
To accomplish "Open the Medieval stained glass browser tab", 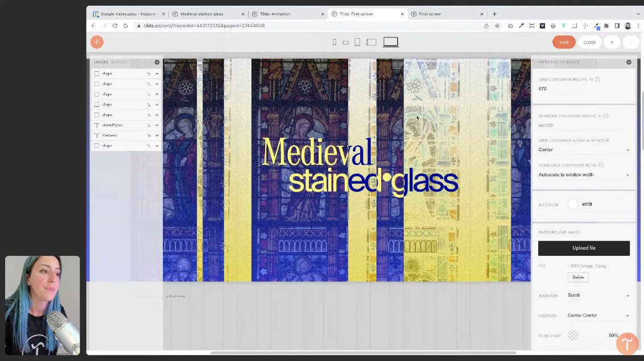I will coord(208,14).
